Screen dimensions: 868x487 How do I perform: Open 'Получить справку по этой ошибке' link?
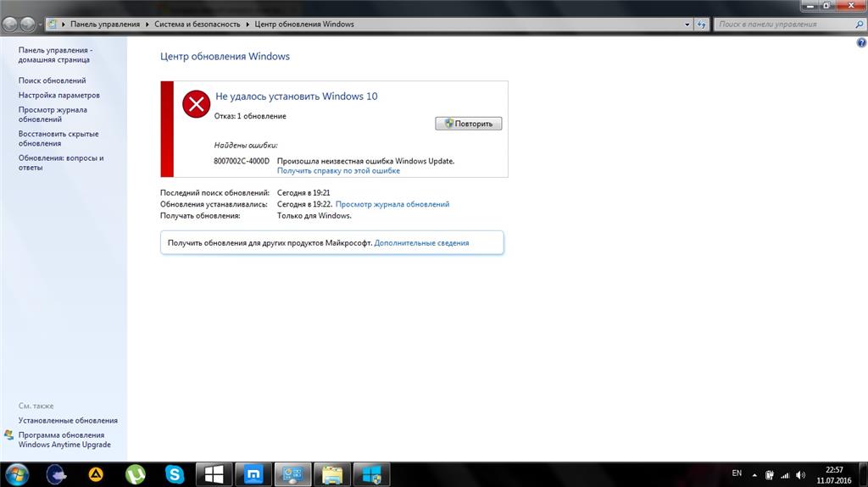pos(338,170)
